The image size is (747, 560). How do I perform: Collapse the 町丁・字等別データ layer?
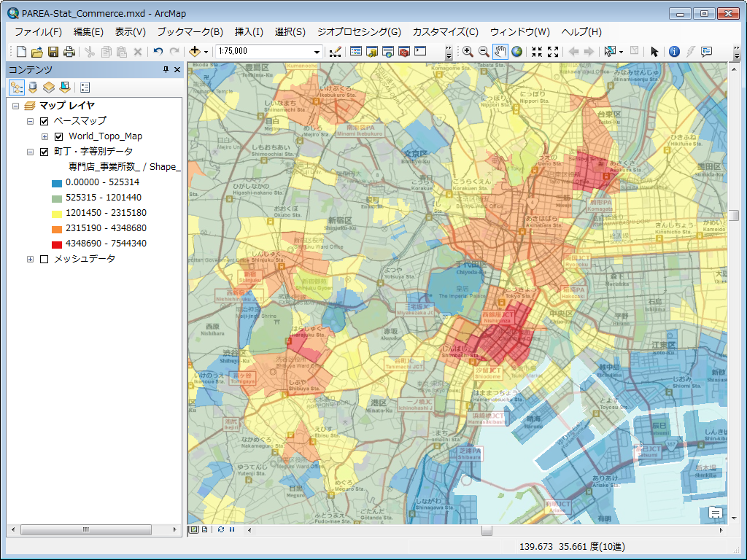(x=30, y=152)
